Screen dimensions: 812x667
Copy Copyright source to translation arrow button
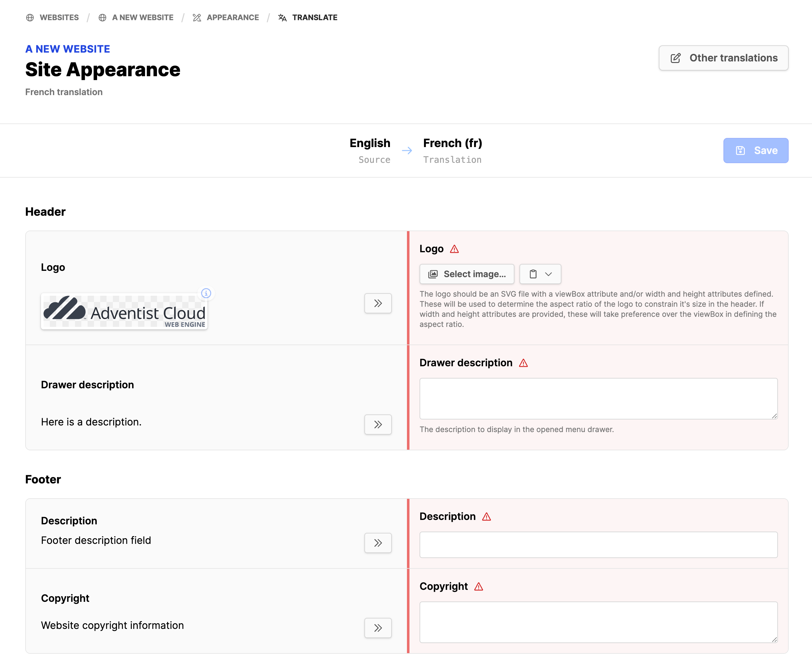pos(378,627)
